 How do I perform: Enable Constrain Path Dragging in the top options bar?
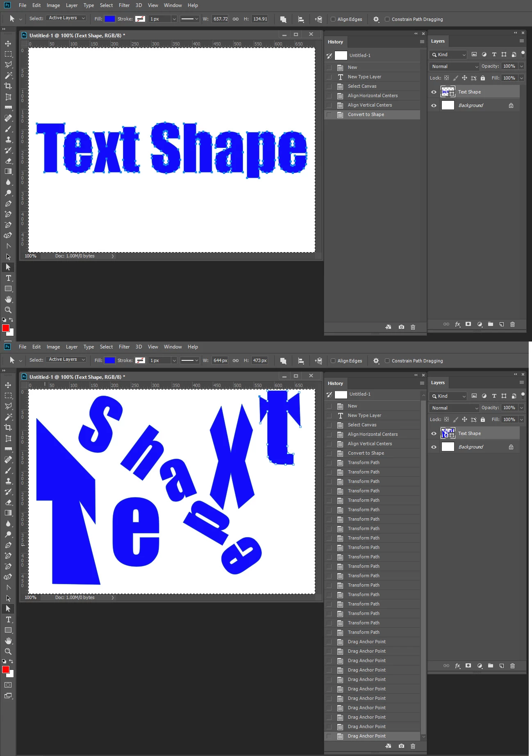click(387, 19)
